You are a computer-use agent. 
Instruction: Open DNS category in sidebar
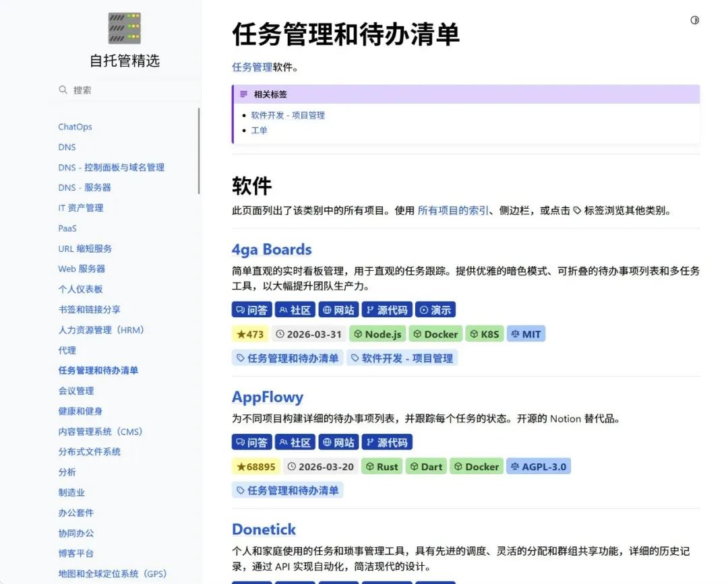coord(67,147)
